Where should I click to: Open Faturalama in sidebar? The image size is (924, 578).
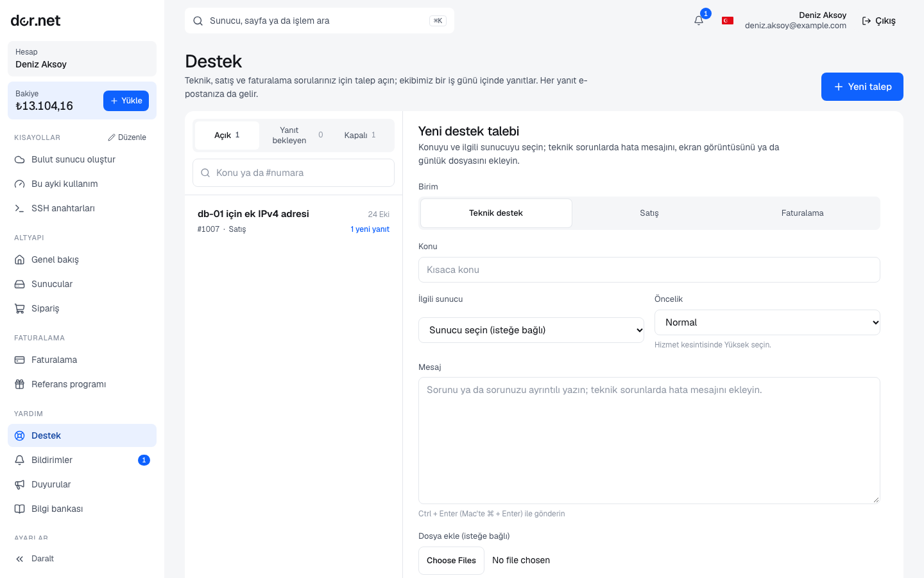(x=82, y=360)
